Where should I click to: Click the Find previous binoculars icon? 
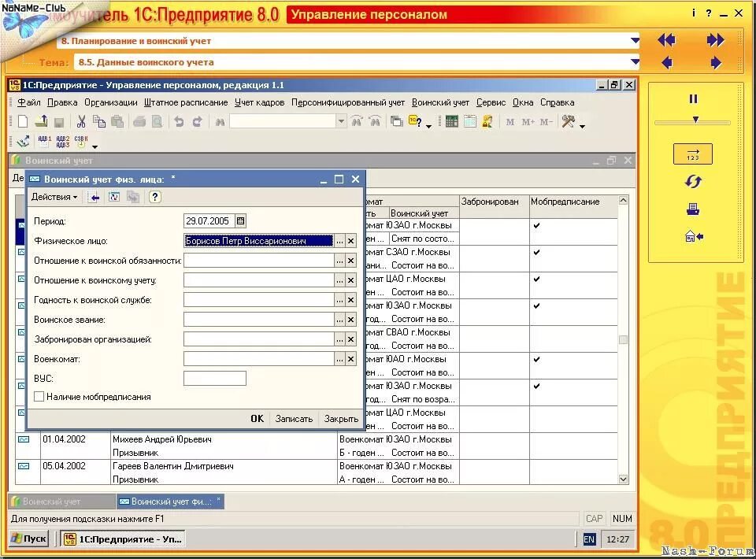(x=357, y=121)
